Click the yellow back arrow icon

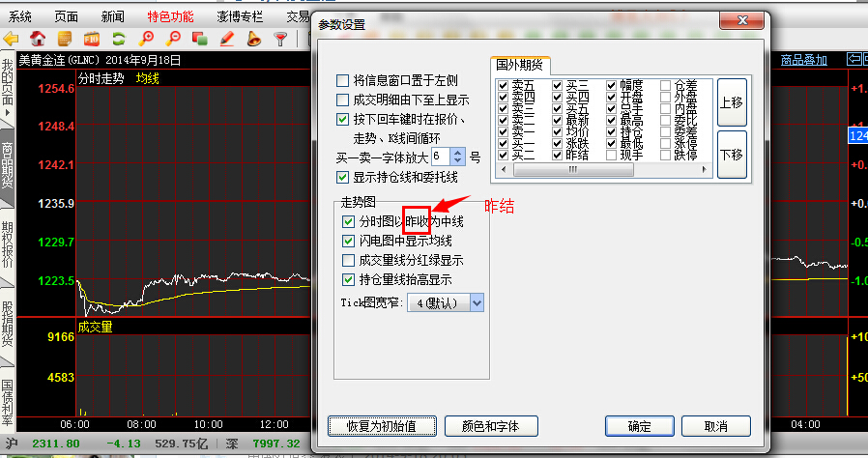12,39
